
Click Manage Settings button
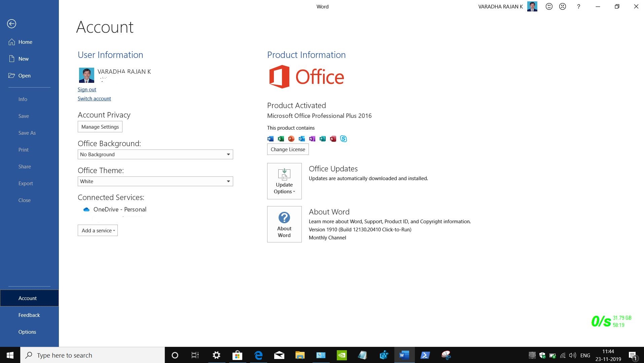[100, 127]
